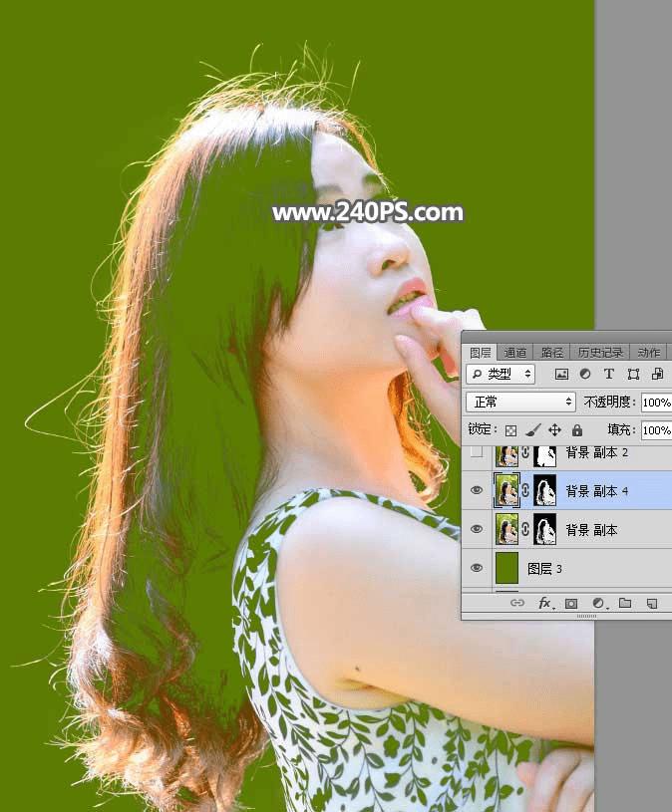Click the green 图层 3 color thumbnail

[x=507, y=568]
